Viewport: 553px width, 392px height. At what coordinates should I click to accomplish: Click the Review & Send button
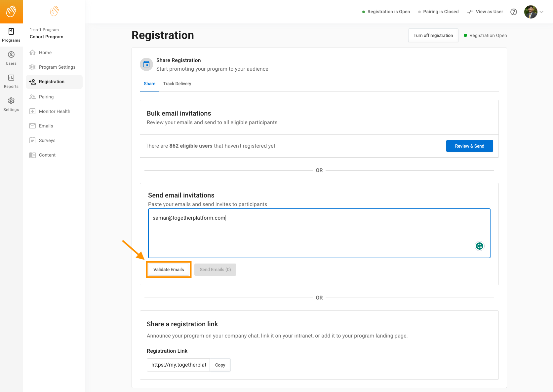[469, 146]
